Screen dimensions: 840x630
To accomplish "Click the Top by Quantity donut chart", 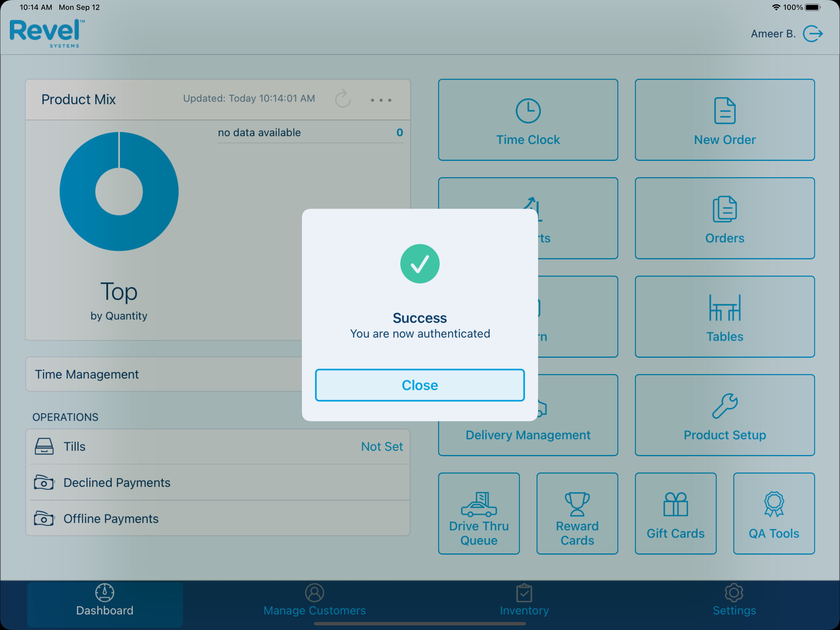I will (x=119, y=191).
